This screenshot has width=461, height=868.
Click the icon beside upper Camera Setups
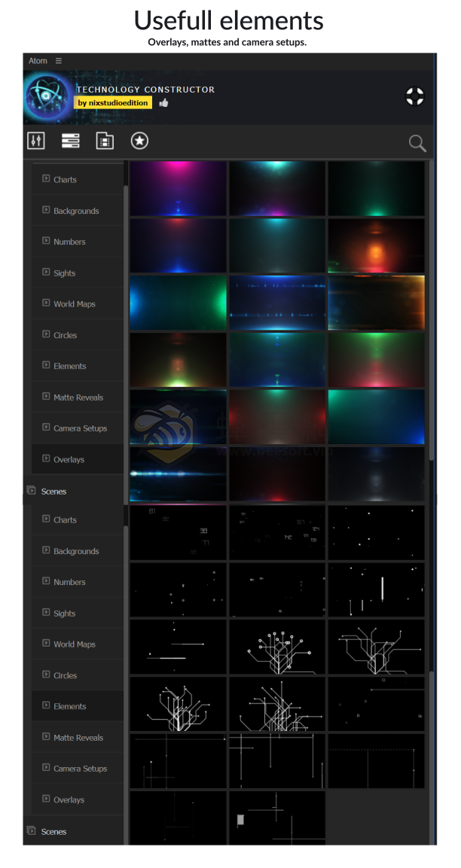point(46,428)
